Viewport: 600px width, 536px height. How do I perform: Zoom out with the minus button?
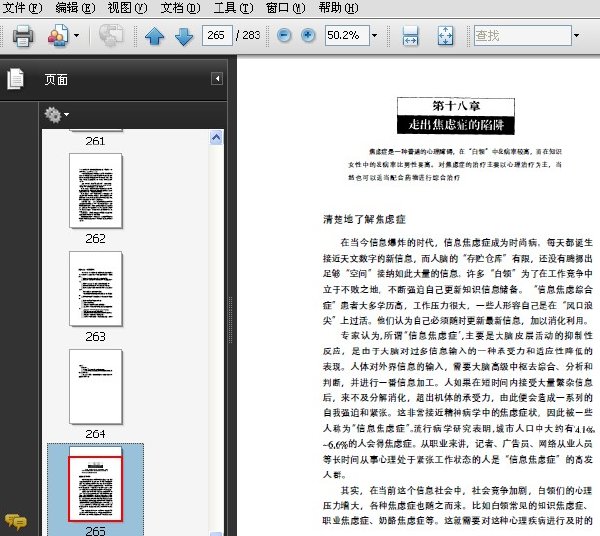point(284,36)
